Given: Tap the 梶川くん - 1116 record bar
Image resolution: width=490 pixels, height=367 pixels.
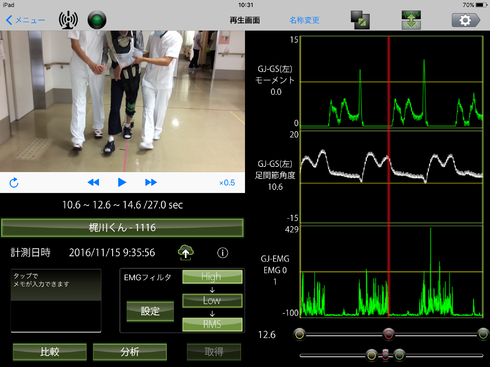Looking at the screenshot, I should [x=122, y=228].
